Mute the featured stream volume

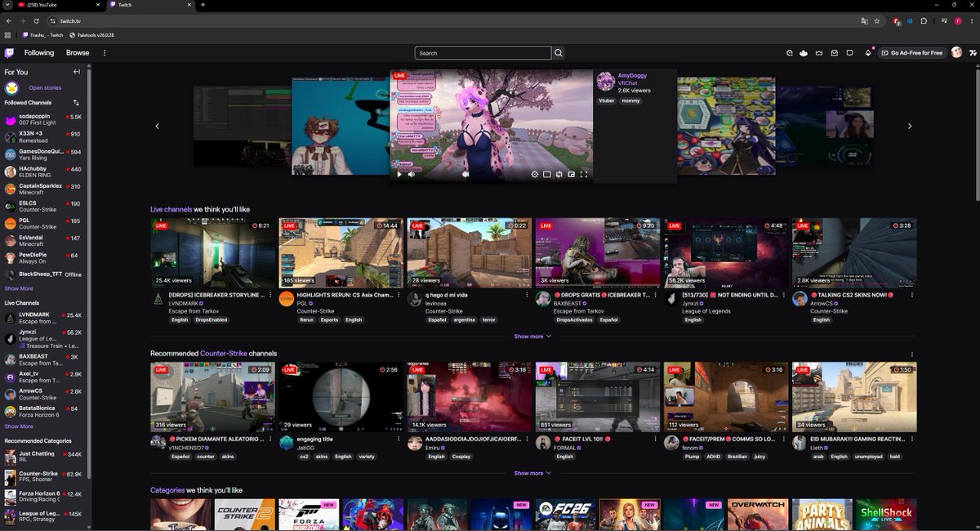(411, 174)
